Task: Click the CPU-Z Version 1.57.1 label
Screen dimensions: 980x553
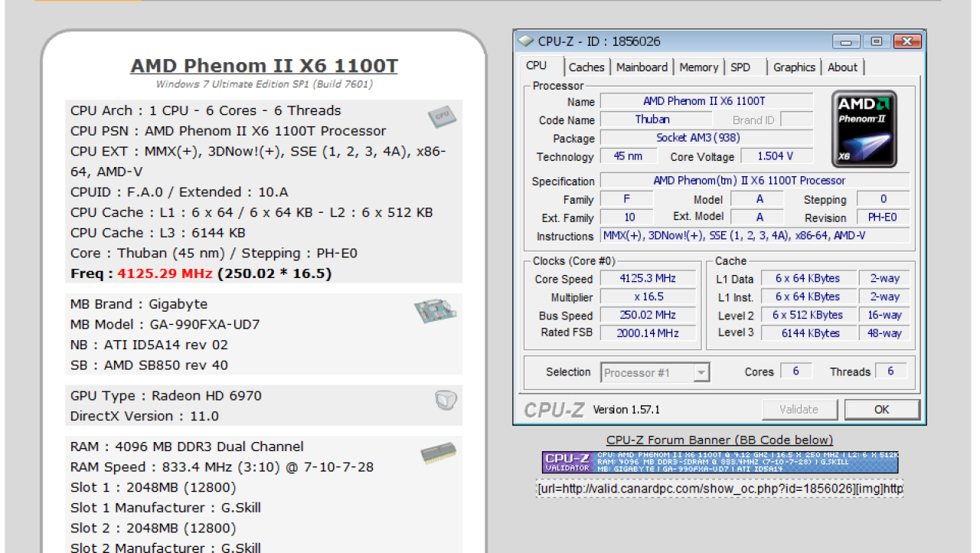Action: pyautogui.click(x=626, y=410)
